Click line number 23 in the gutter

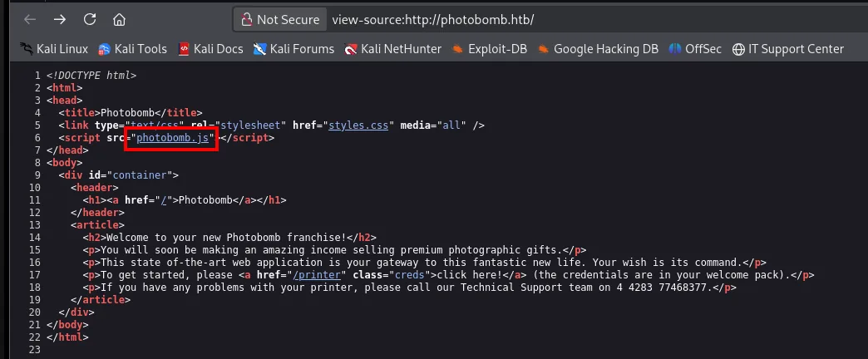tap(35, 350)
